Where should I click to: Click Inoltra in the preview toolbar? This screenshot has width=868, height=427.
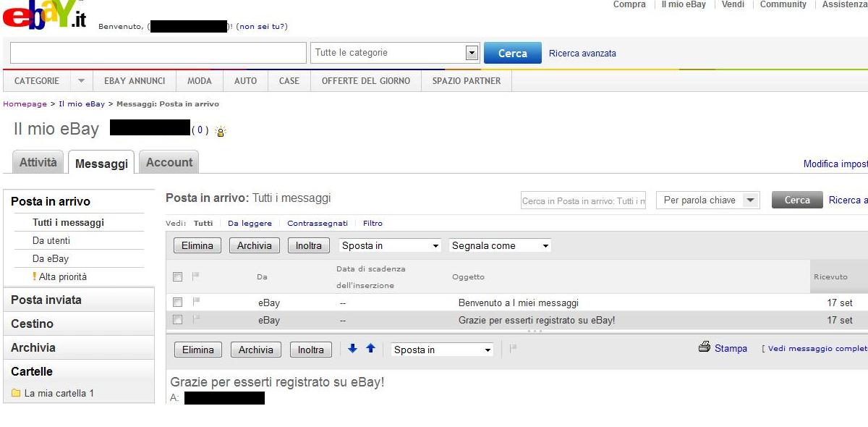tap(311, 350)
